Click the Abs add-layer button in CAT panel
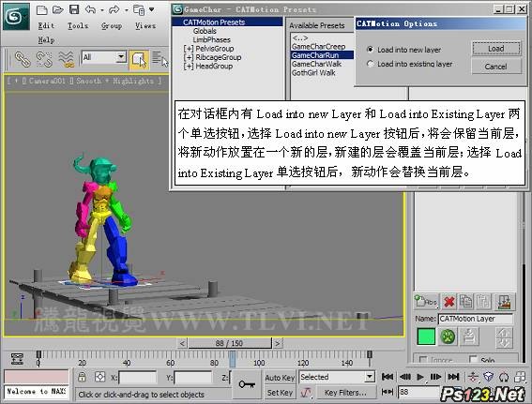This screenshot has height=404, width=532. pyautogui.click(x=426, y=301)
